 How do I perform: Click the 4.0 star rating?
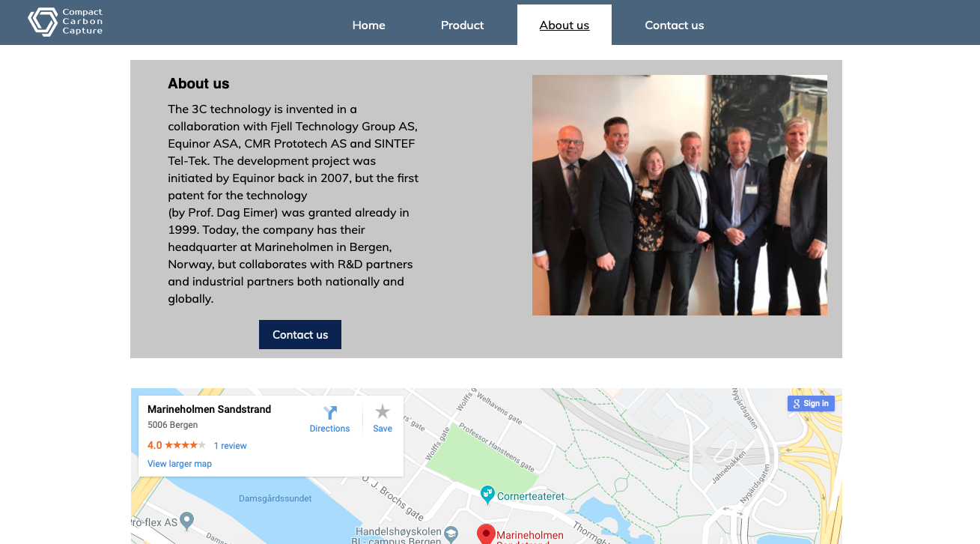[177, 445]
